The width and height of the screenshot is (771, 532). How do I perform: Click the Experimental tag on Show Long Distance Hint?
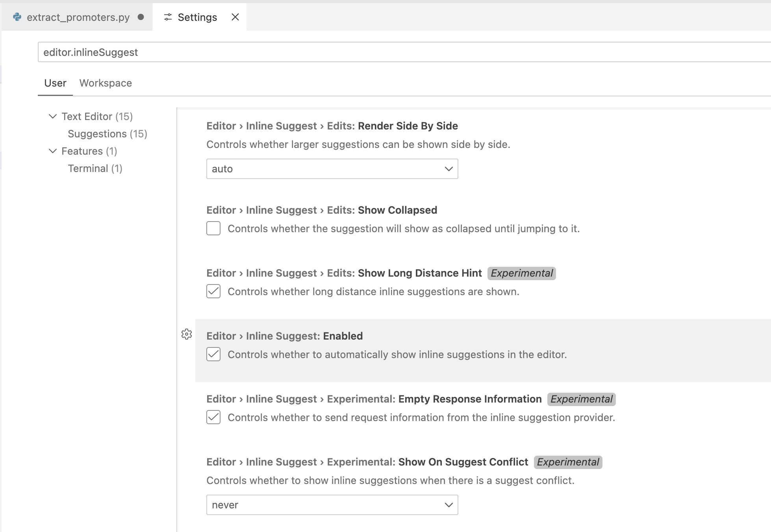(x=521, y=273)
